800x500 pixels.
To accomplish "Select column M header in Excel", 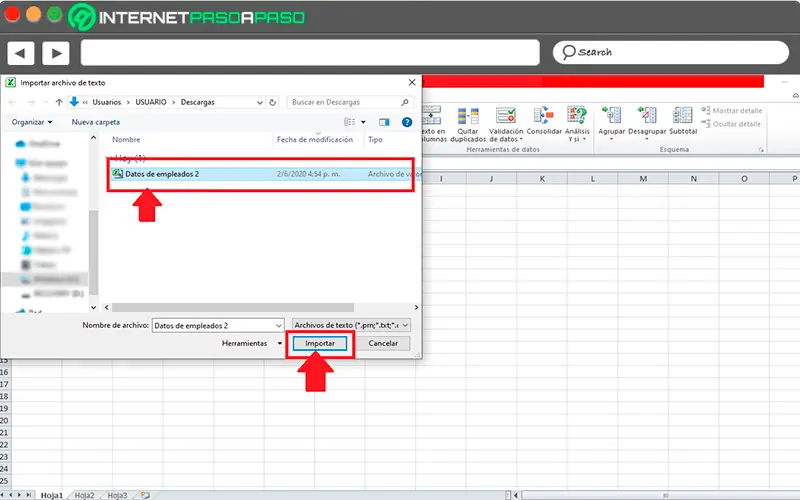I will click(x=643, y=179).
